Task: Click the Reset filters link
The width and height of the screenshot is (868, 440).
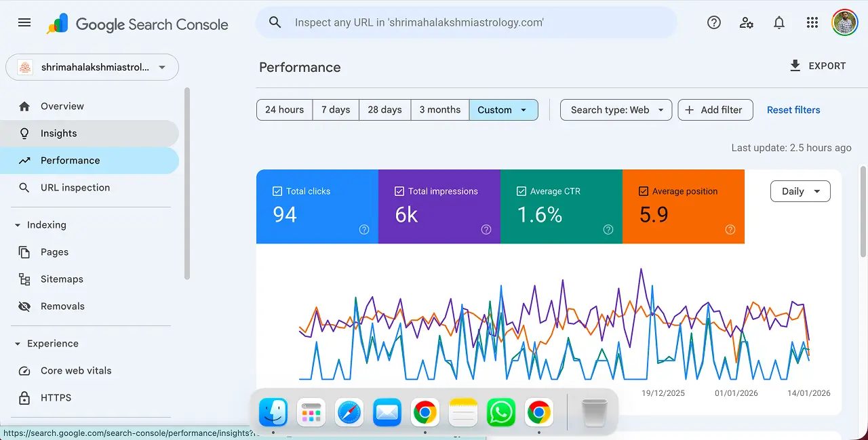Action: (793, 109)
